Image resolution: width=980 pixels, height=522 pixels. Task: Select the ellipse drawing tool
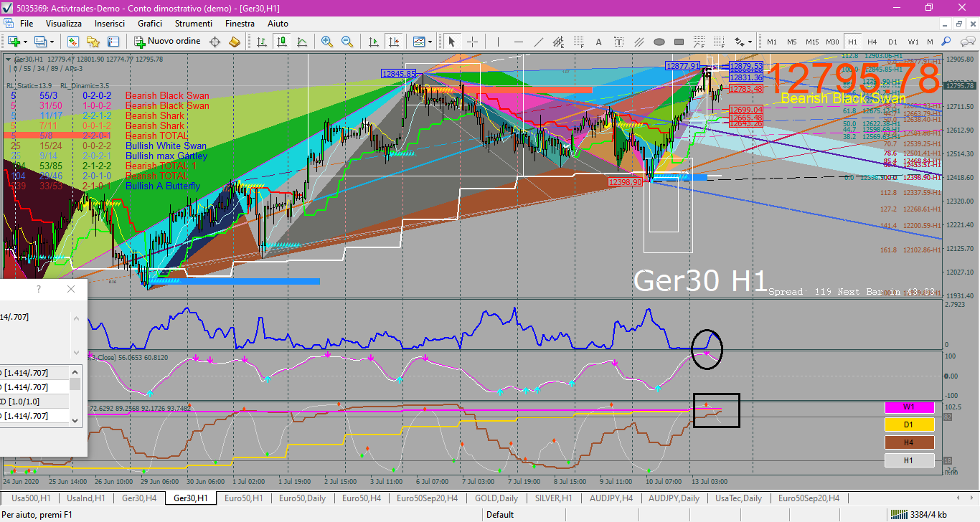point(659,42)
